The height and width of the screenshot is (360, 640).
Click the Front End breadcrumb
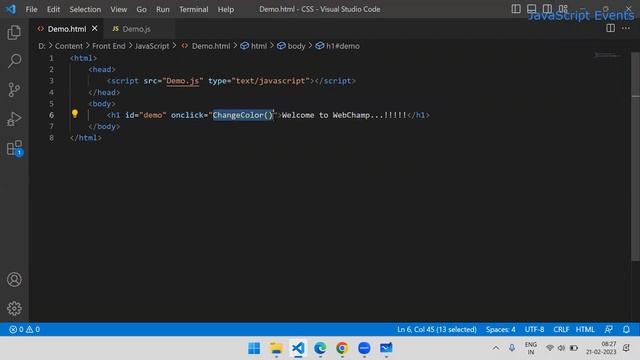(x=109, y=46)
